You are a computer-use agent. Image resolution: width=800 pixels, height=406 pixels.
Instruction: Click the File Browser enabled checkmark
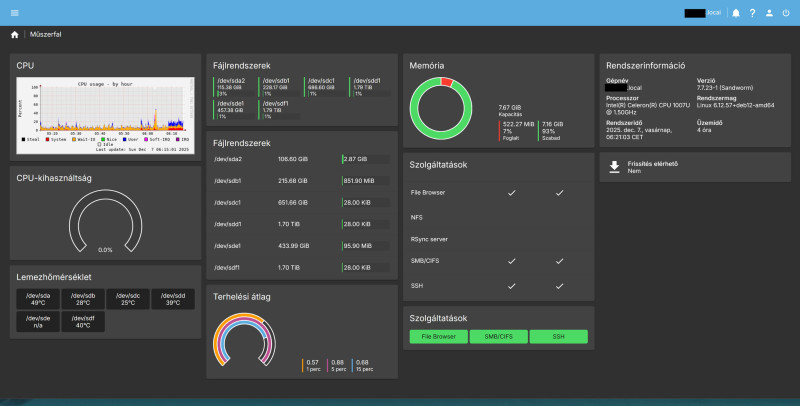pos(511,193)
